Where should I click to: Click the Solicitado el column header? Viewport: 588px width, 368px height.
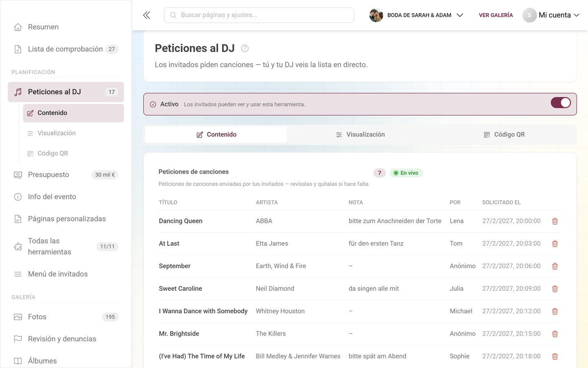point(501,202)
